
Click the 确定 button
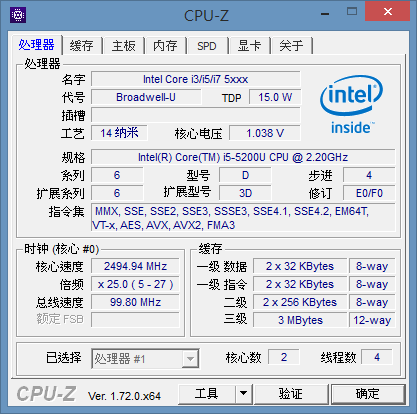[x=368, y=394]
